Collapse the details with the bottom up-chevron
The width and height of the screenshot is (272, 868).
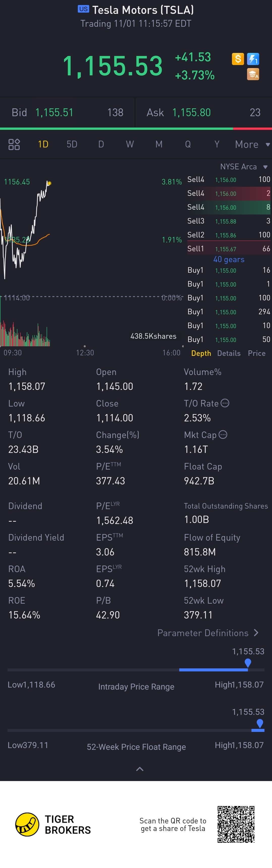[x=140, y=769]
